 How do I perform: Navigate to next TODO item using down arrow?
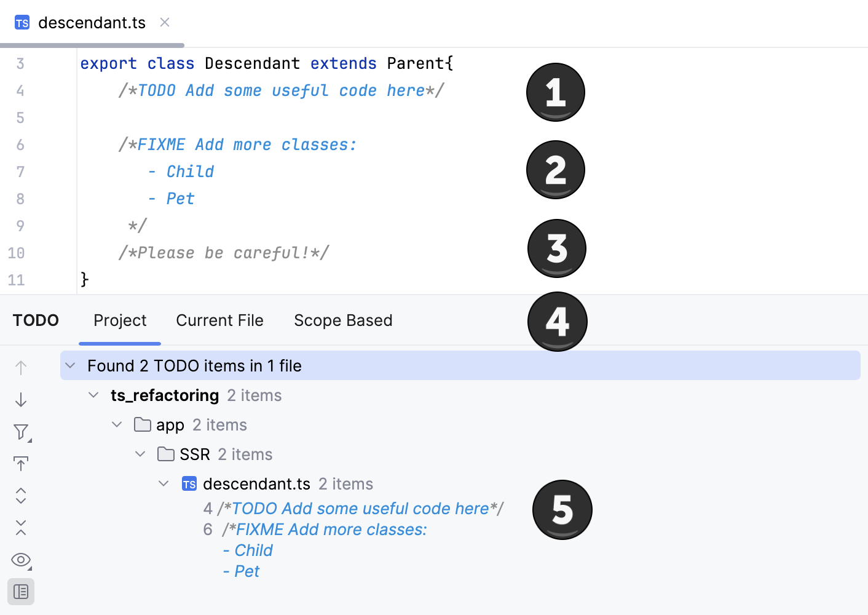pos(21,399)
